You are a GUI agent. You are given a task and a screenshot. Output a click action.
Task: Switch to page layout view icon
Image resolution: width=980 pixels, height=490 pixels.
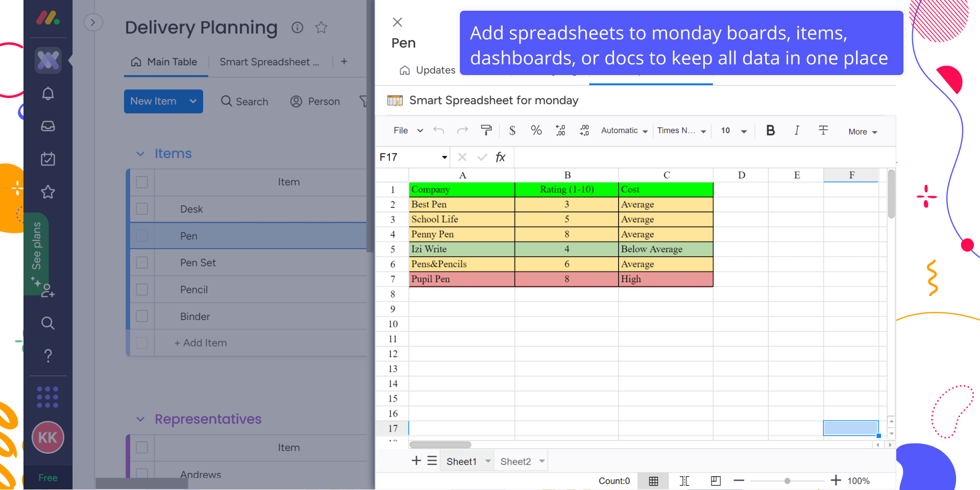click(716, 481)
